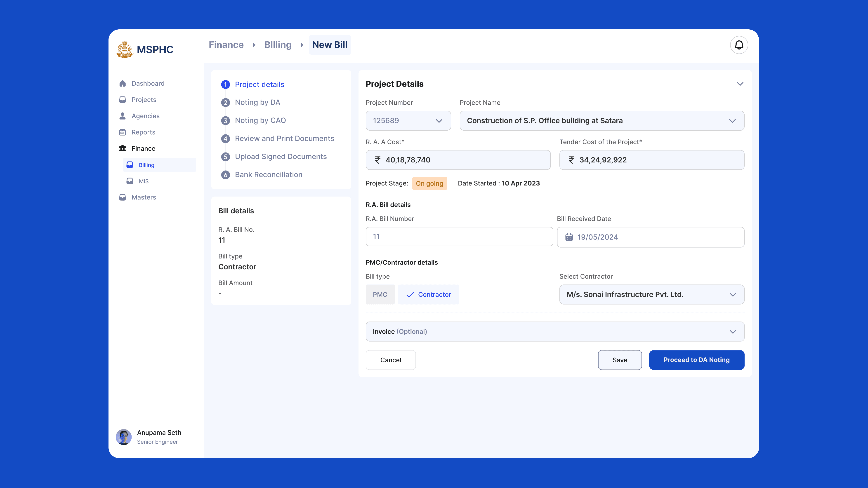Open the Project Number dropdown

408,120
